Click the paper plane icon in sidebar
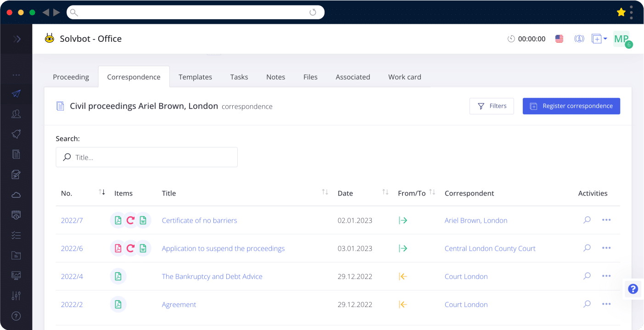 click(x=16, y=94)
